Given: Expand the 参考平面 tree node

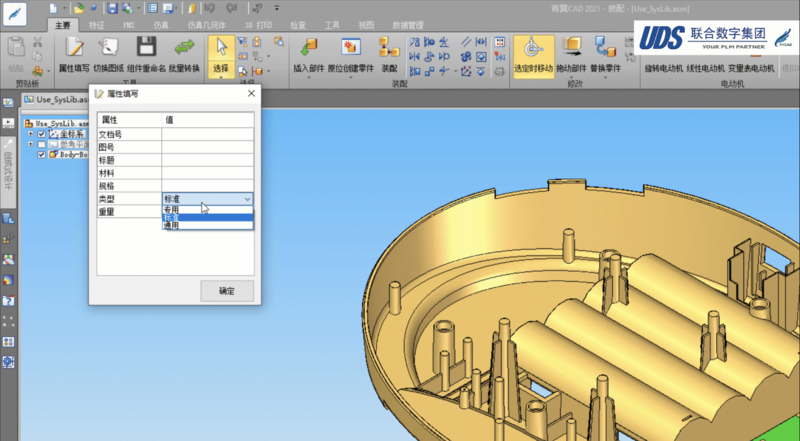Looking at the screenshot, I should click(31, 144).
